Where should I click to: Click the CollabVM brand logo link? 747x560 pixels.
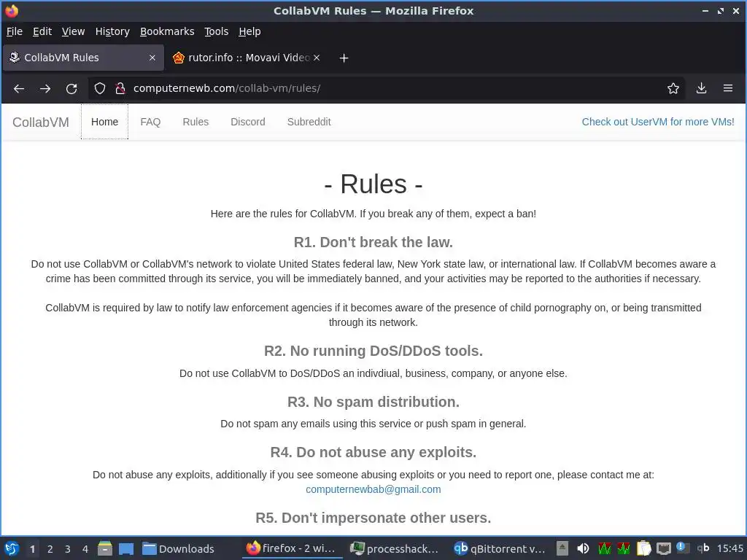click(41, 122)
